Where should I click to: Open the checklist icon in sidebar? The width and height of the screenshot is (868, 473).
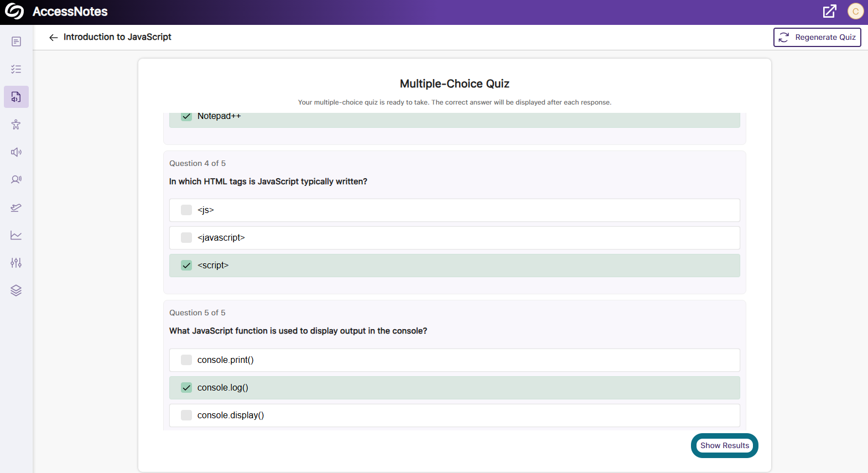coord(16,69)
